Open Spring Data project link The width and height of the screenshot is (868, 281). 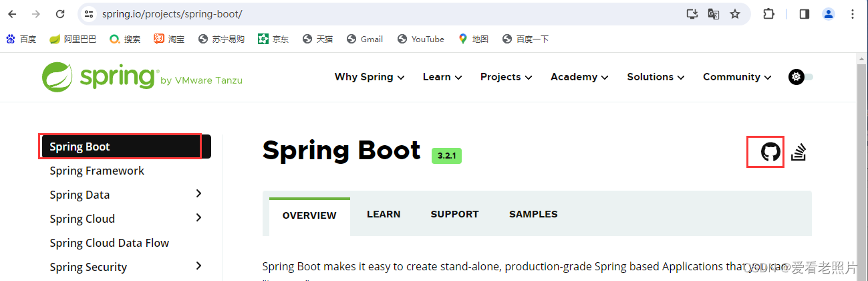coord(80,195)
